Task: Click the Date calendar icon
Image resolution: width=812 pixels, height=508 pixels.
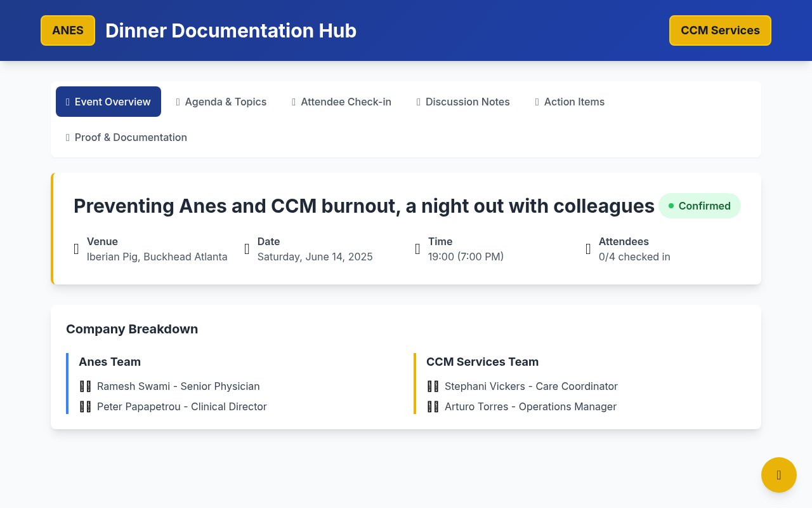Action: (247, 249)
